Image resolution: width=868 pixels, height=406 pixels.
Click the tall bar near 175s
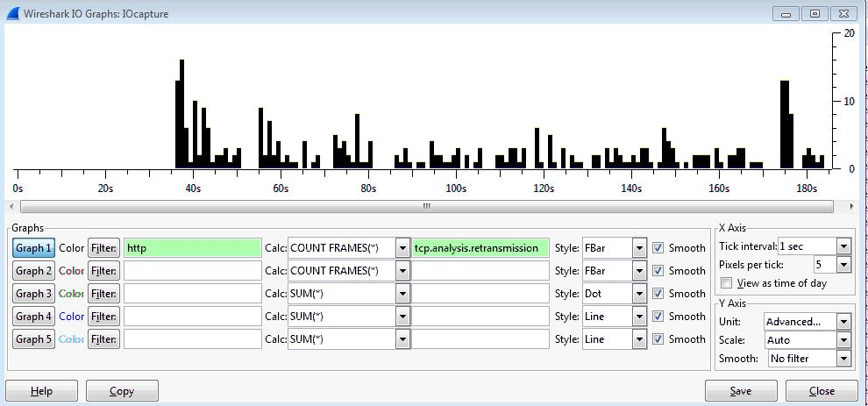[x=785, y=125]
